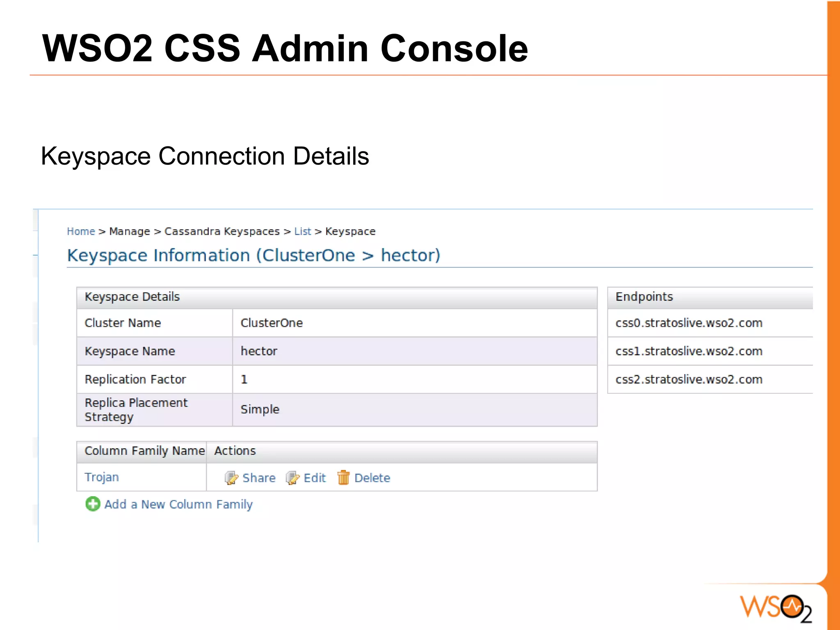Select the css0.stratoslive.wso2.com endpoint
This screenshot has width=840, height=630.
689,323
